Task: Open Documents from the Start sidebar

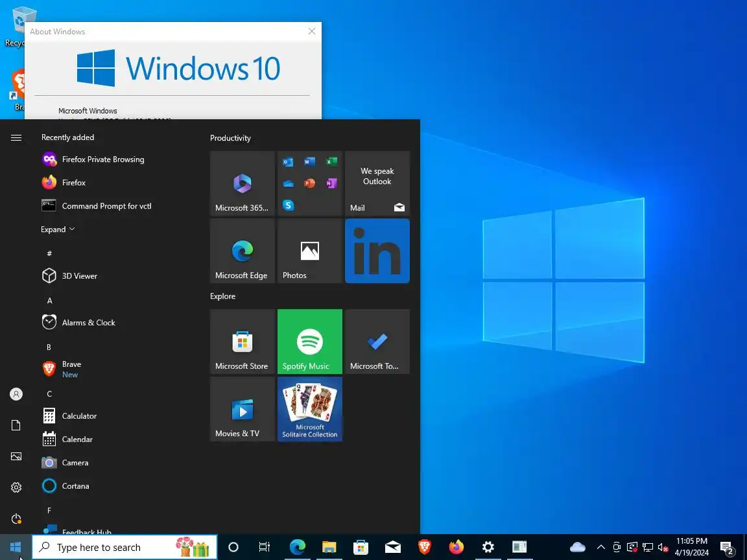Action: (x=16, y=425)
